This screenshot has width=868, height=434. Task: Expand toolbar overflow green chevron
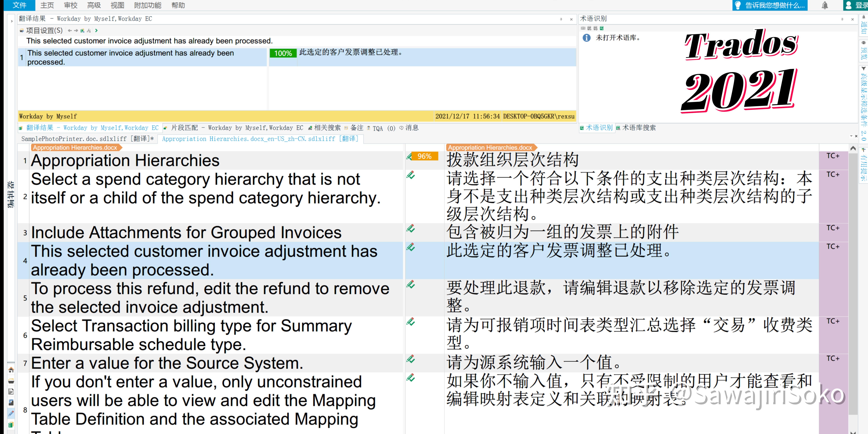(96, 31)
